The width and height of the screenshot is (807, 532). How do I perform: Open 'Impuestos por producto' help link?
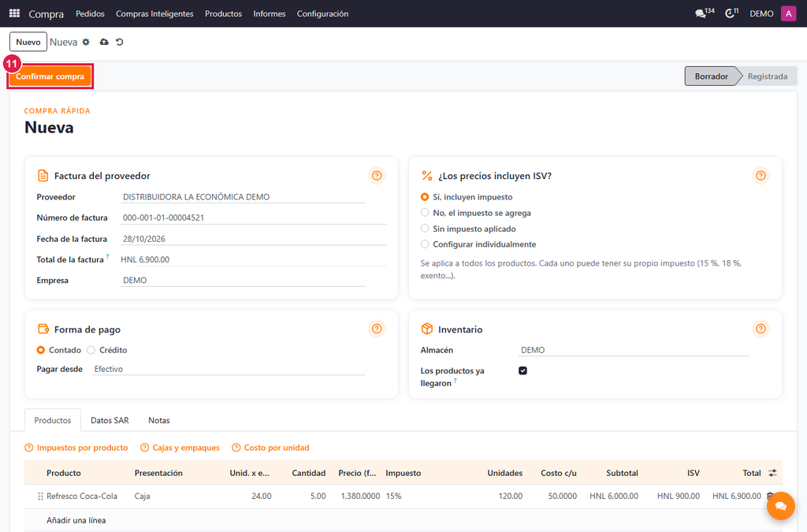pyautogui.click(x=76, y=448)
